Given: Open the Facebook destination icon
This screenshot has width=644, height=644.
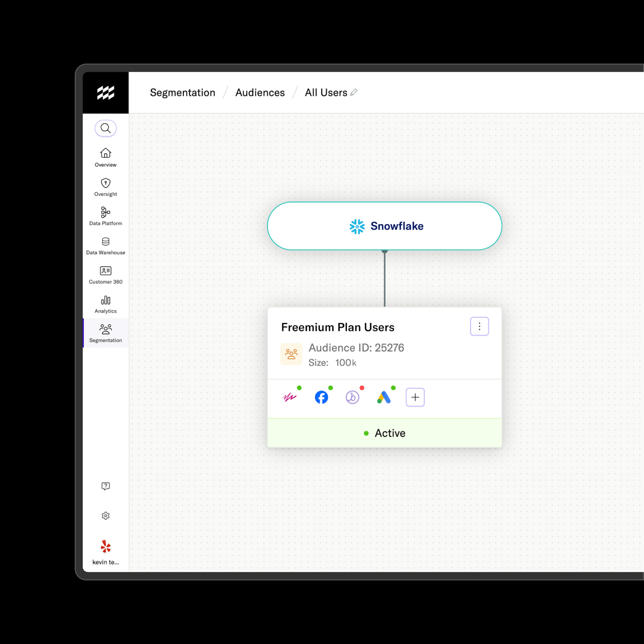Looking at the screenshot, I should coord(321,397).
